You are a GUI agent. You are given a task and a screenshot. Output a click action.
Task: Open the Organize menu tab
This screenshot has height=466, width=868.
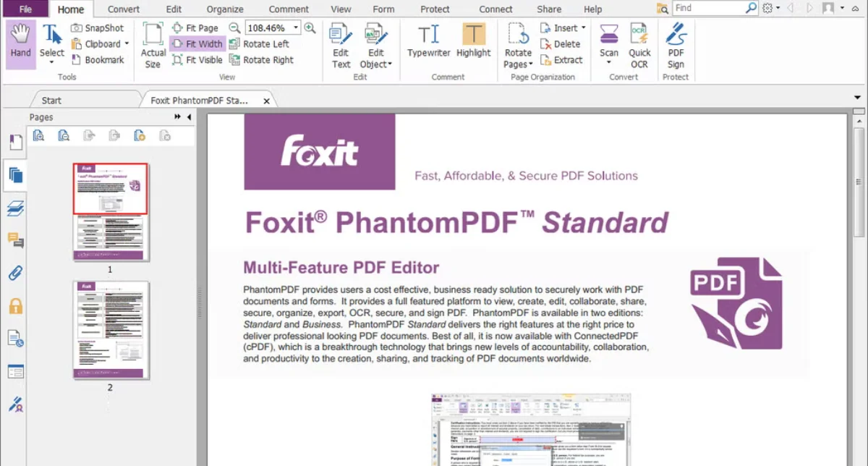tap(225, 9)
